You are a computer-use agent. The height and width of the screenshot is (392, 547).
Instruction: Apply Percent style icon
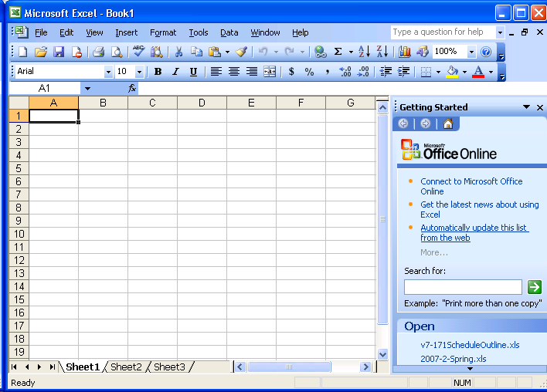pos(309,72)
